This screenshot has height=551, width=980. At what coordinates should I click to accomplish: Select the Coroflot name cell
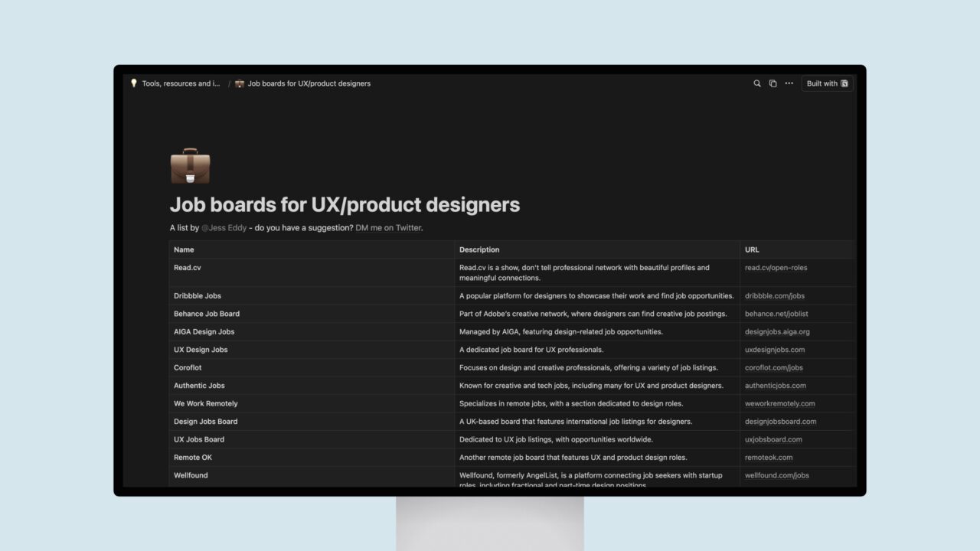(x=312, y=368)
